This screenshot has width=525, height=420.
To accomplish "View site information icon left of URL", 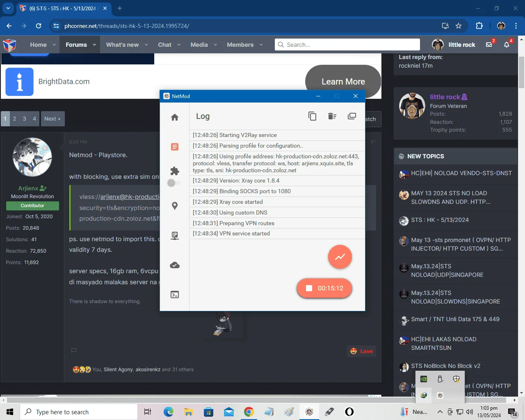I will click(56, 26).
